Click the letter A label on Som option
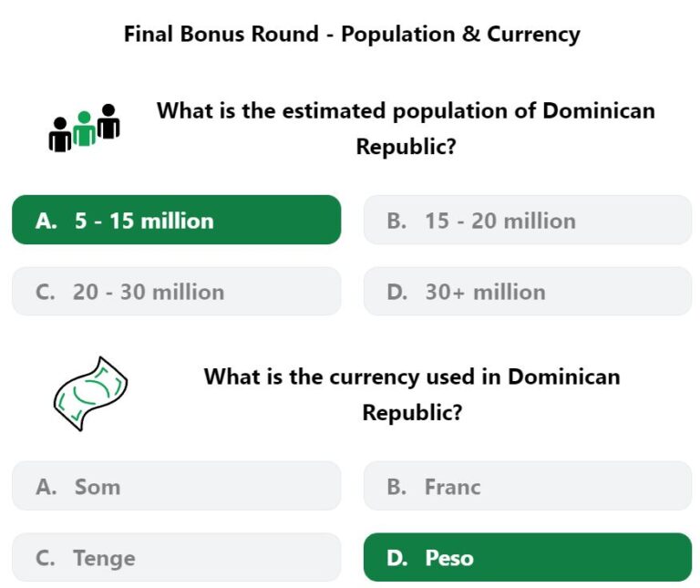 tap(46, 487)
